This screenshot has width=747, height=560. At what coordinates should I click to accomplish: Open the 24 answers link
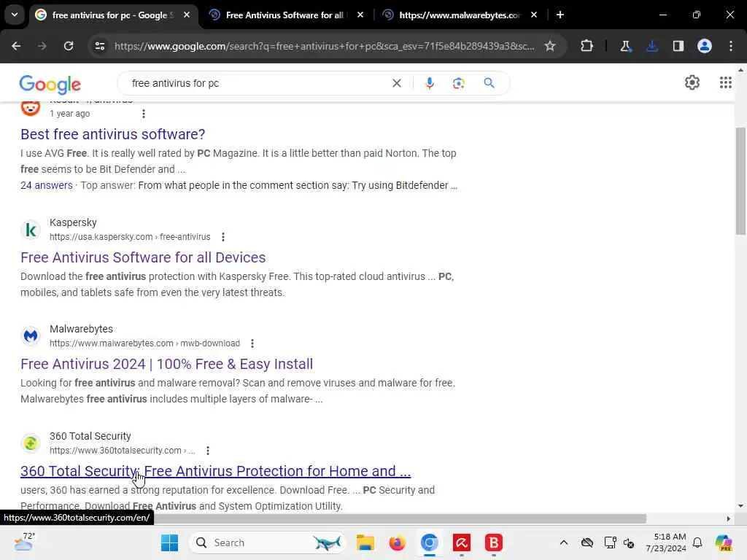pyautogui.click(x=47, y=185)
